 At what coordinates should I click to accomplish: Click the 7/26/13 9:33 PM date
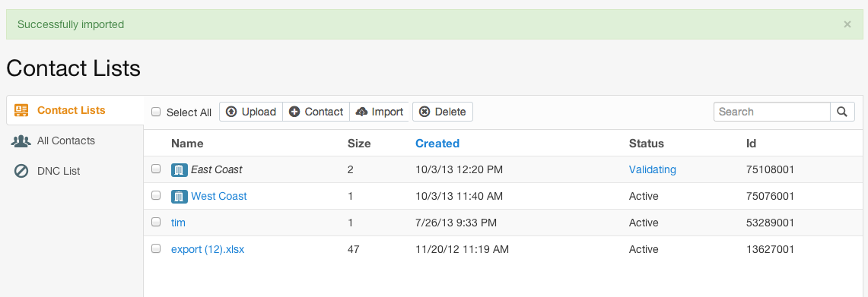tap(456, 223)
